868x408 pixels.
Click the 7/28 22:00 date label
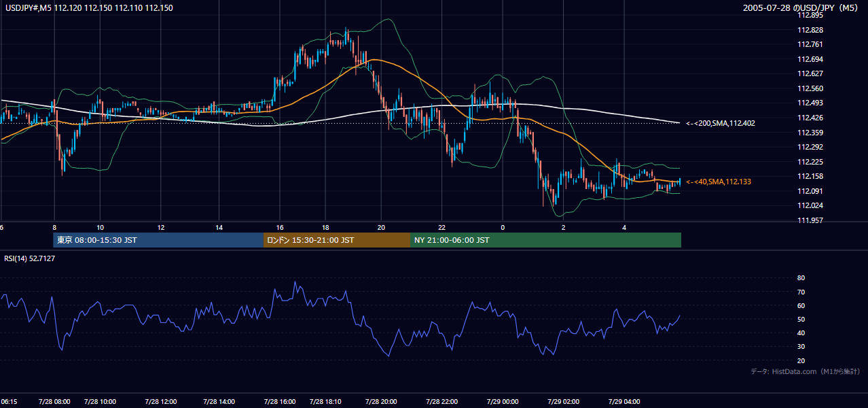coord(441,401)
